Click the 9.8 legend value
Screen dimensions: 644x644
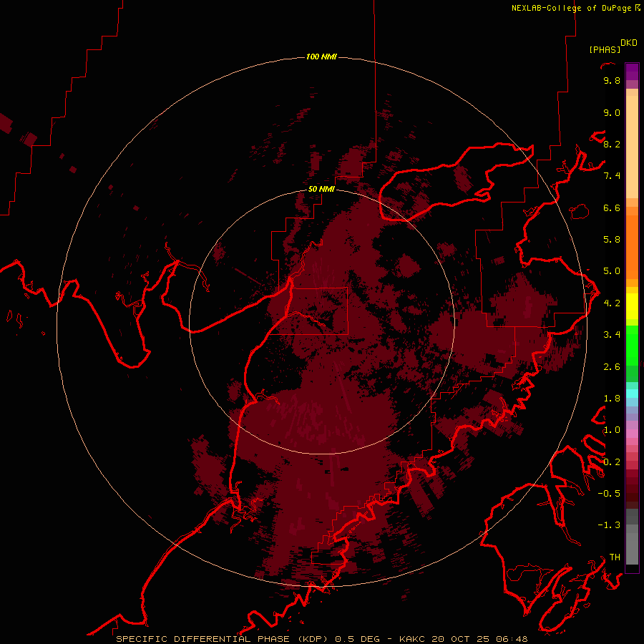tap(612, 80)
